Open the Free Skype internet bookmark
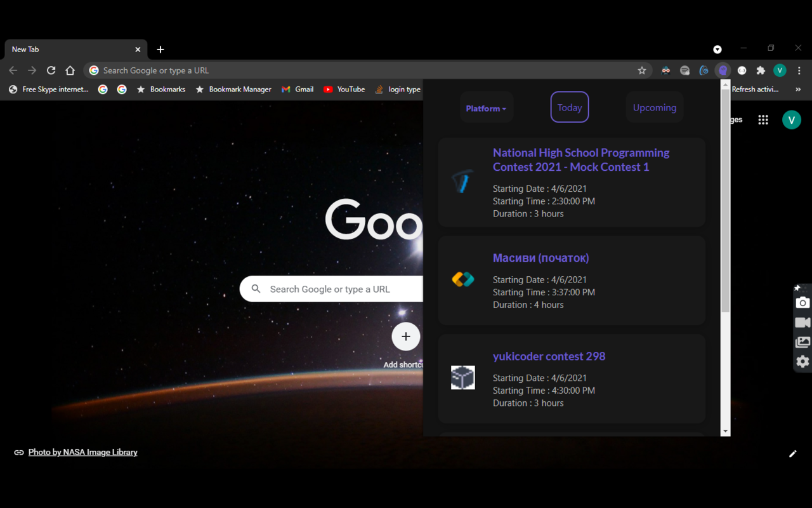 click(x=48, y=90)
